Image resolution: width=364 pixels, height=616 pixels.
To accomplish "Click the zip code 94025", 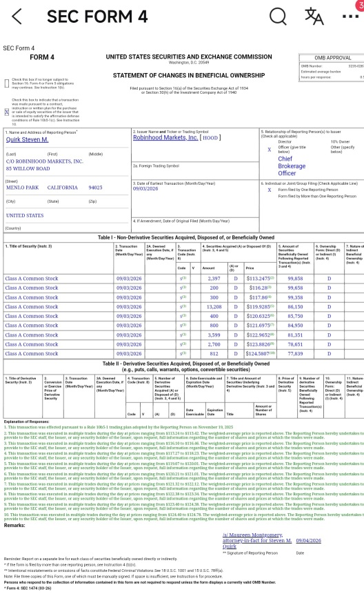I will 95,188.
